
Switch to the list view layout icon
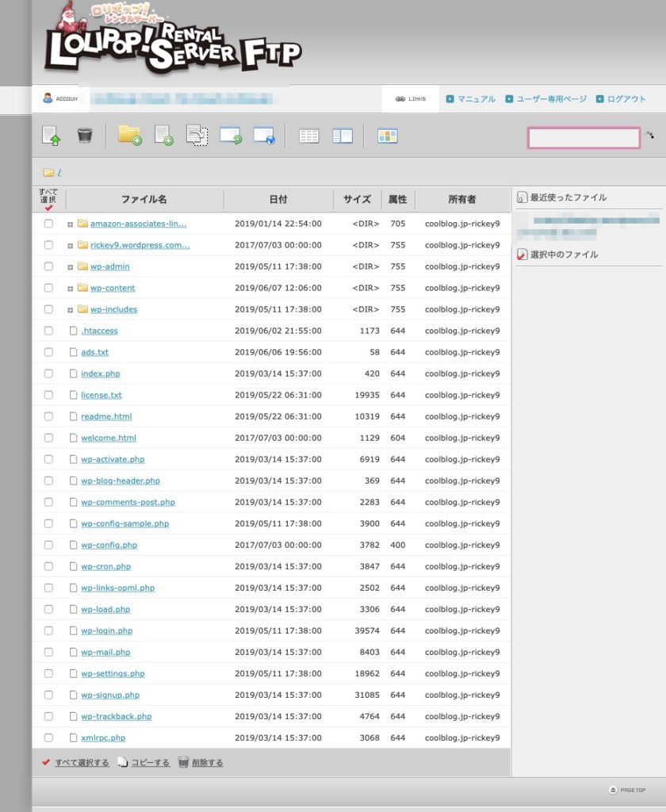pyautogui.click(x=308, y=136)
